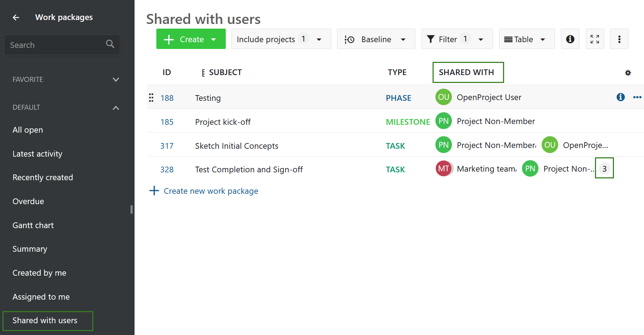
Task: Toggle hierarchy mode icon beside Subject header
Action: 203,73
